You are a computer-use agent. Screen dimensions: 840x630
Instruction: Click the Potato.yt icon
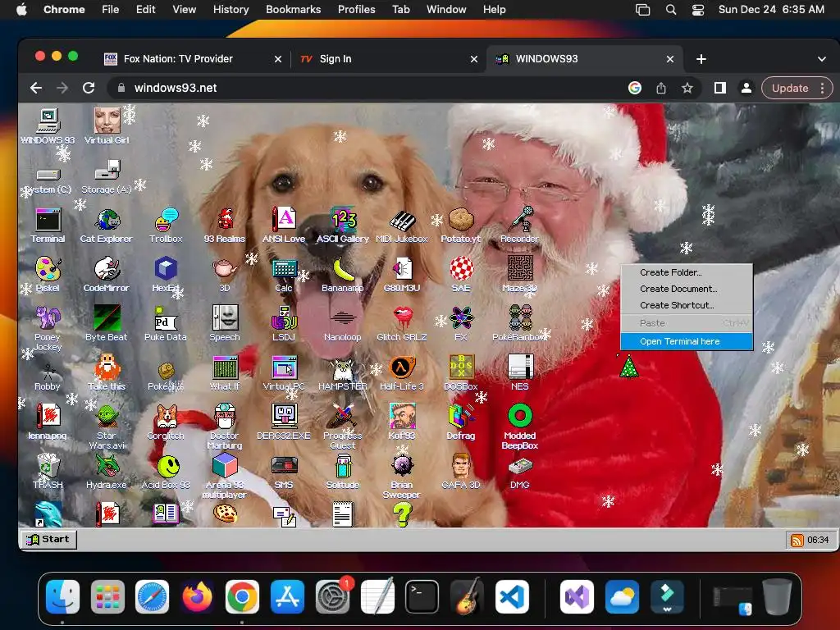click(461, 225)
